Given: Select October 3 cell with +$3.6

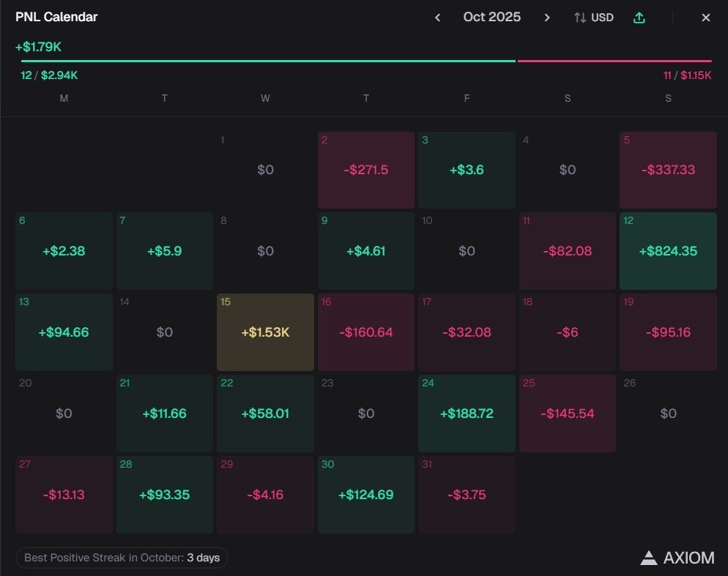Looking at the screenshot, I should point(467,170).
